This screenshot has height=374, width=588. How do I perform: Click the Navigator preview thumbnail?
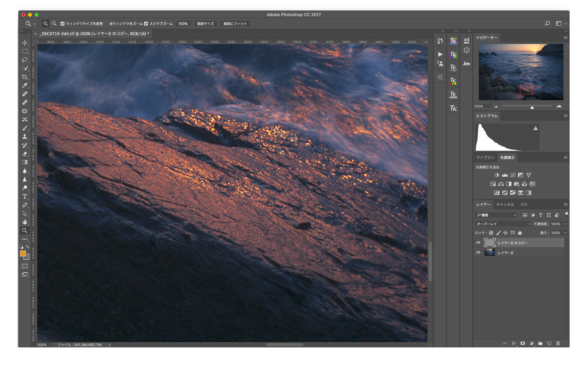tap(521, 72)
